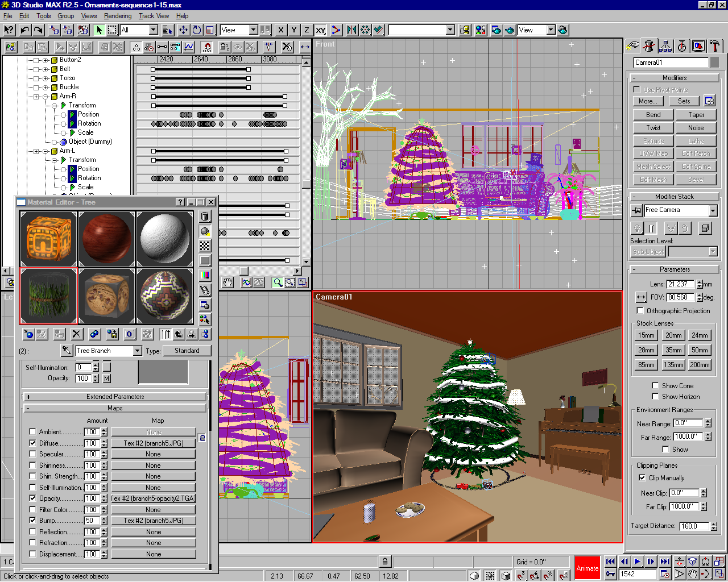Open the Rendering menu
The height and width of the screenshot is (582, 728).
click(x=118, y=16)
